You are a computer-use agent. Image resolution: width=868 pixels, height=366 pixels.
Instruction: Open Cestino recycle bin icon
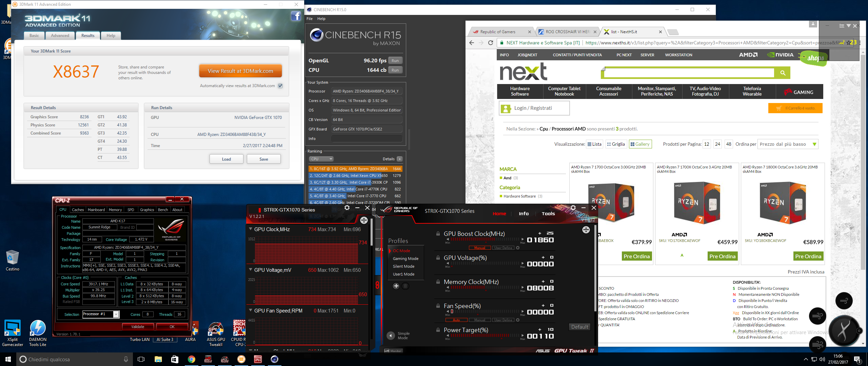click(x=13, y=260)
